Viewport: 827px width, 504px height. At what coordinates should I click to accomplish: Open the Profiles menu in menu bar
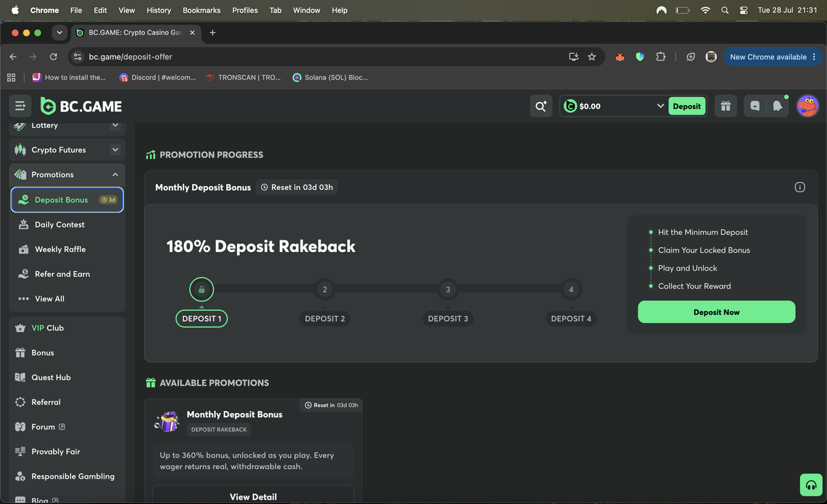(245, 10)
